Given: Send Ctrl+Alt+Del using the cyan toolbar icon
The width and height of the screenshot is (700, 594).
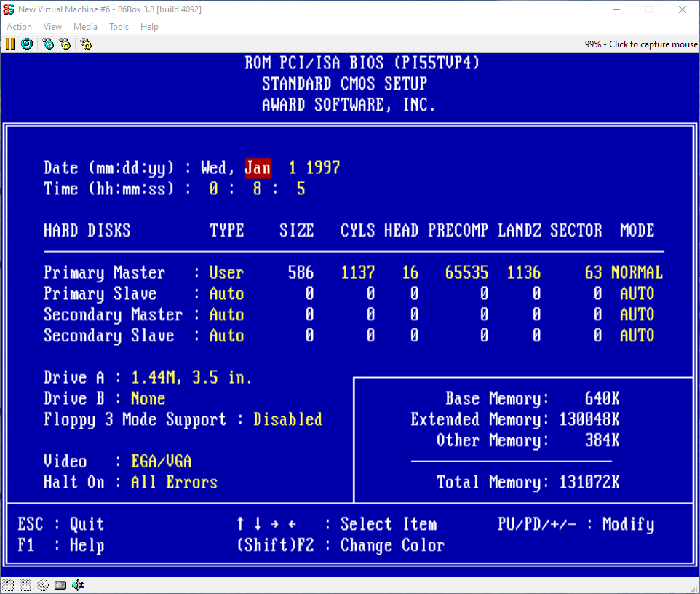Looking at the screenshot, I should pos(48,44).
